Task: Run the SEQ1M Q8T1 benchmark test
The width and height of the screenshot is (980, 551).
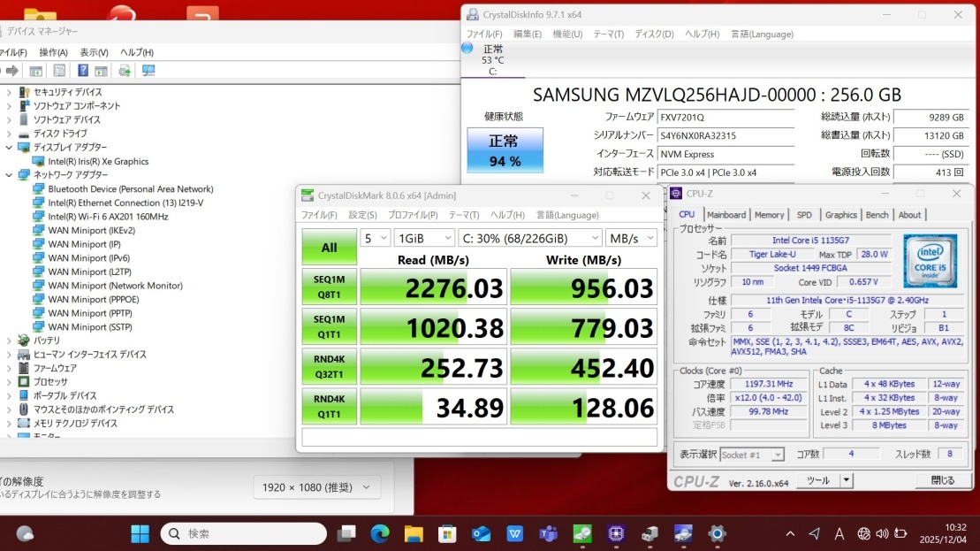Action: (x=329, y=287)
